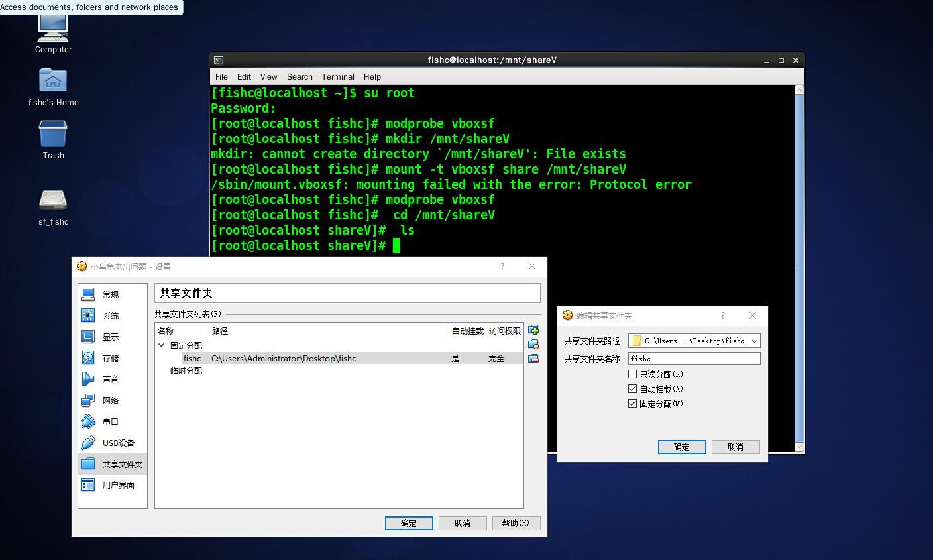Open 常规 (General) settings category
The height and width of the screenshot is (560, 933).
click(112, 294)
